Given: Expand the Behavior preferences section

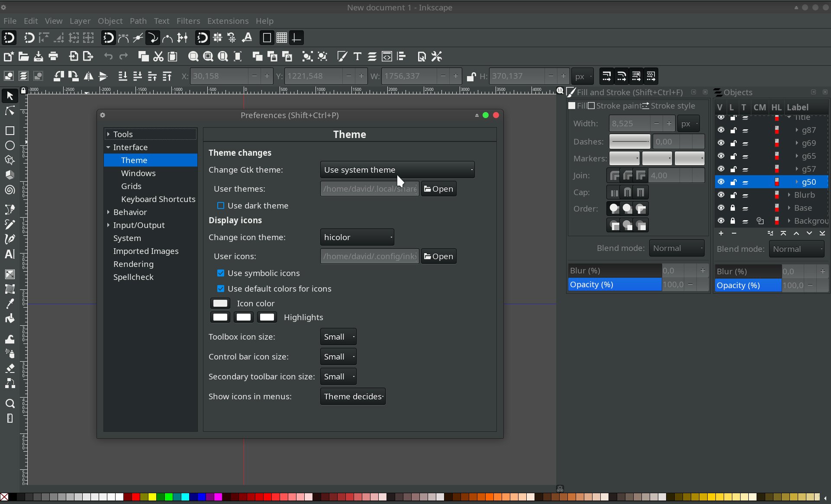Looking at the screenshot, I should coord(108,212).
